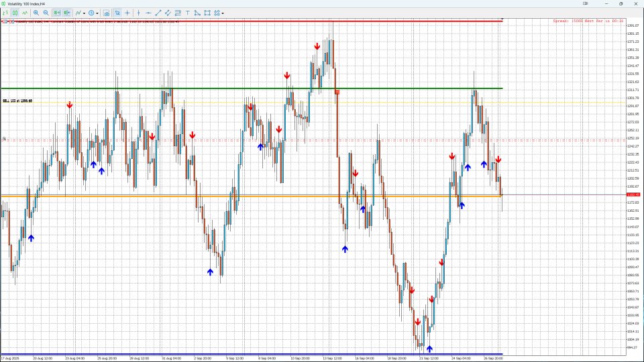Select the rectangle drawing tool
The image size is (644, 362).
[207, 13]
